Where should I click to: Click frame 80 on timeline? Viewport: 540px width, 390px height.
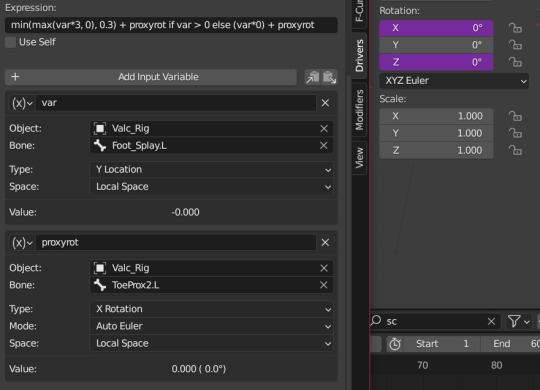496,365
